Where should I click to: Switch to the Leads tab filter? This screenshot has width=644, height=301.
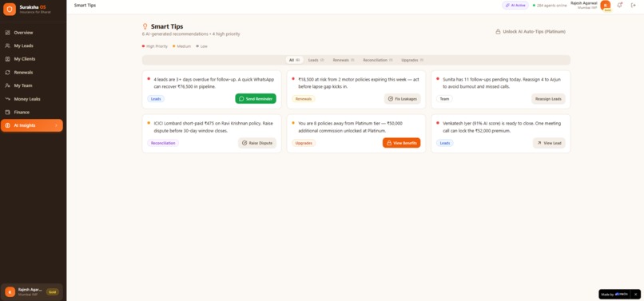point(316,60)
